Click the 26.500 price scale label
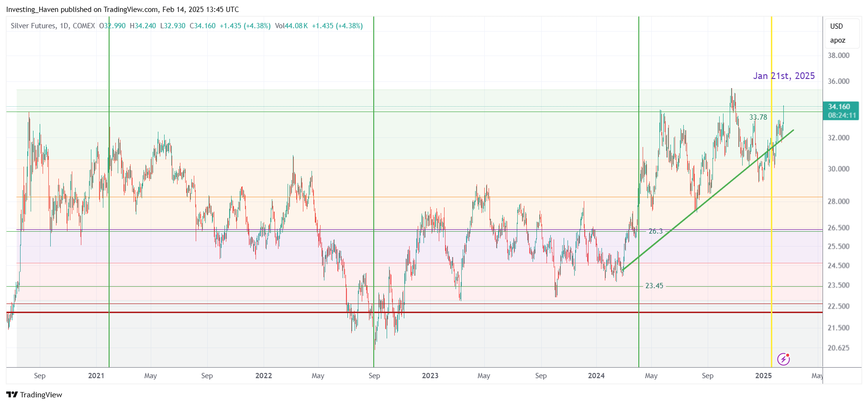This screenshot has height=405, width=868. (839, 228)
